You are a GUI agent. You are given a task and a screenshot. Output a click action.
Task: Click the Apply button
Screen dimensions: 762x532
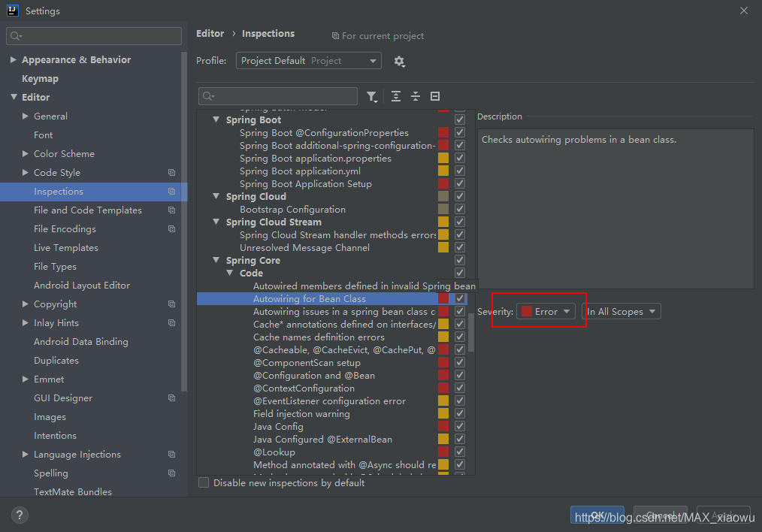(724, 515)
